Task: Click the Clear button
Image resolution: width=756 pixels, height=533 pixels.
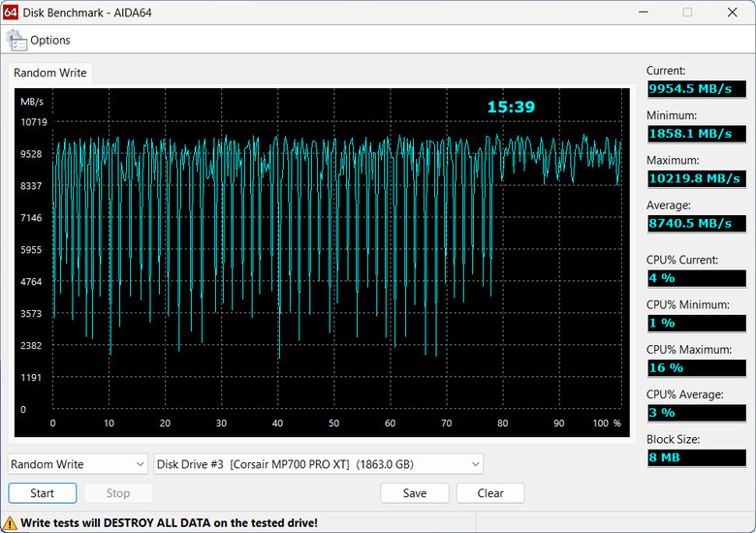Action: [490, 493]
